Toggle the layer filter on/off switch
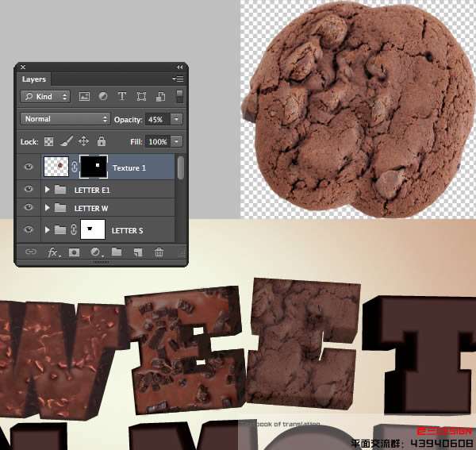 [x=179, y=96]
